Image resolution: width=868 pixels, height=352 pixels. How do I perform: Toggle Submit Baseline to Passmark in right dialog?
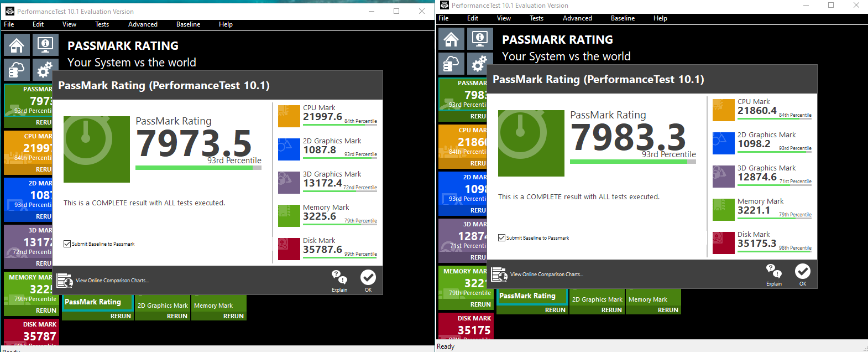tap(501, 237)
